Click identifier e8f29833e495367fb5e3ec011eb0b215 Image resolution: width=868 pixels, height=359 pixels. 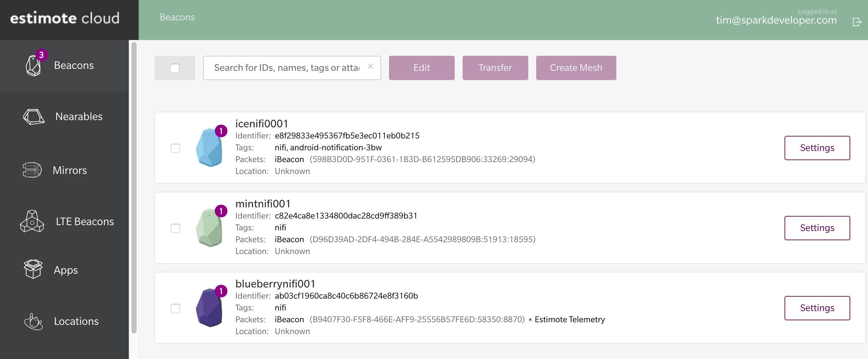[347, 136]
